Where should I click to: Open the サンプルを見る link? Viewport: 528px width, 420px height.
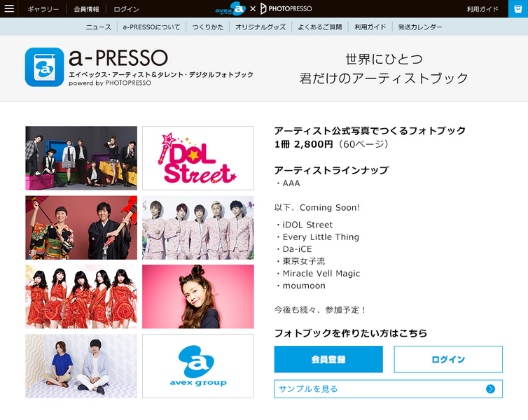pos(388,389)
